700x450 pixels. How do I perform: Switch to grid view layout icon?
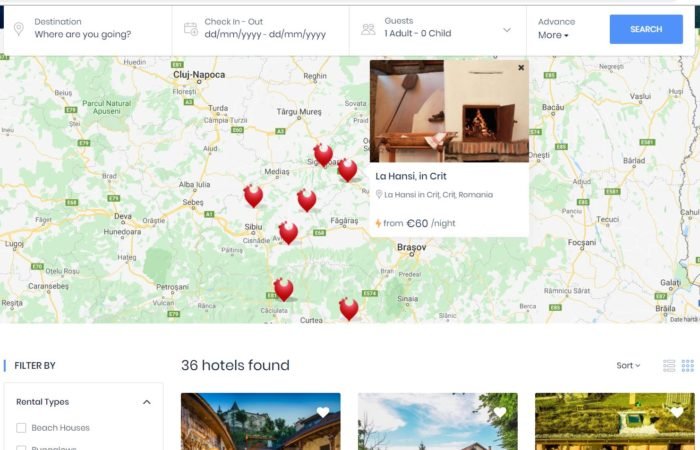688,366
